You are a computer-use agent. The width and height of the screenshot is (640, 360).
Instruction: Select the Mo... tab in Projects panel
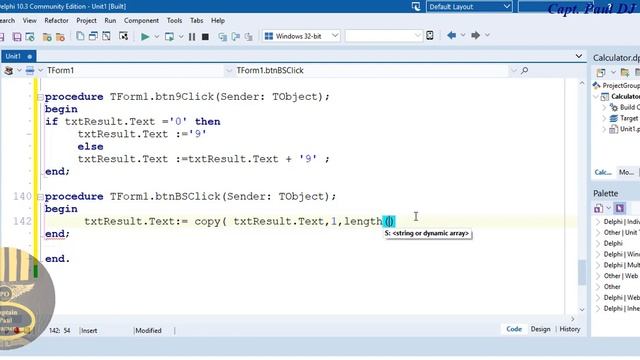(626, 172)
